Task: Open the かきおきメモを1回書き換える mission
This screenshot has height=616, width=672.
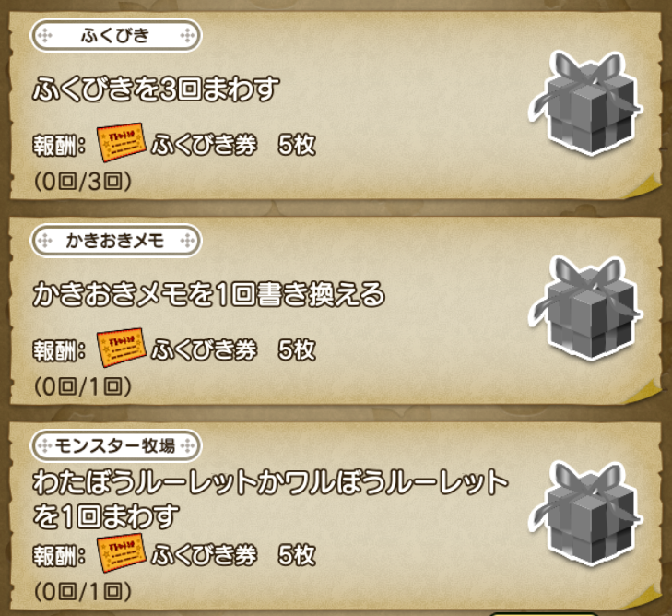Action: point(209,294)
